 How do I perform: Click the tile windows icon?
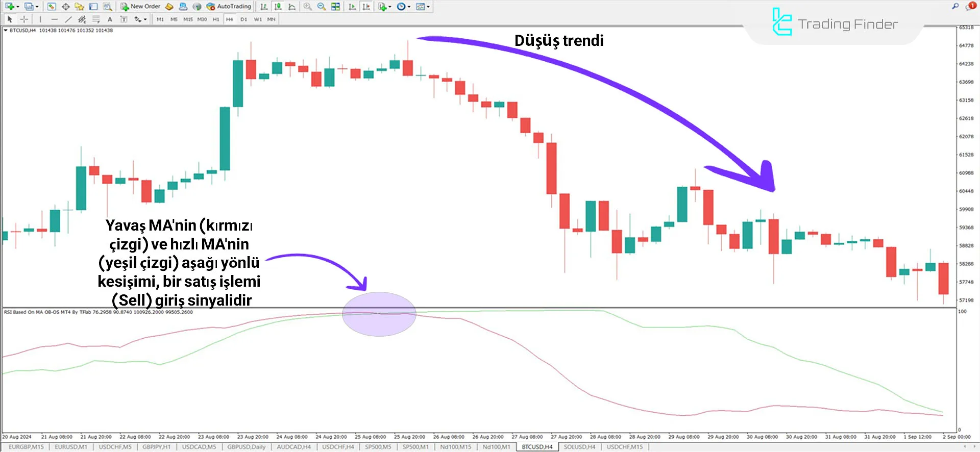pyautogui.click(x=335, y=7)
